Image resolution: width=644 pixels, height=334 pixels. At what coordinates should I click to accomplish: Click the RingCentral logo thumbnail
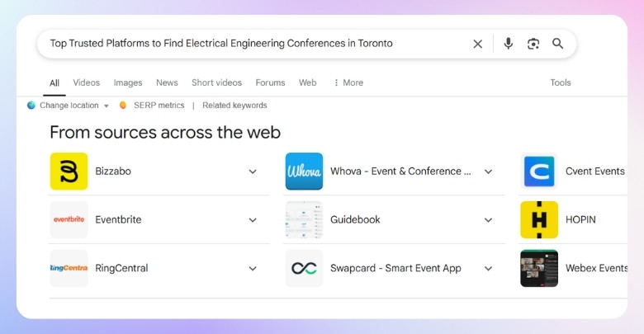click(x=69, y=268)
